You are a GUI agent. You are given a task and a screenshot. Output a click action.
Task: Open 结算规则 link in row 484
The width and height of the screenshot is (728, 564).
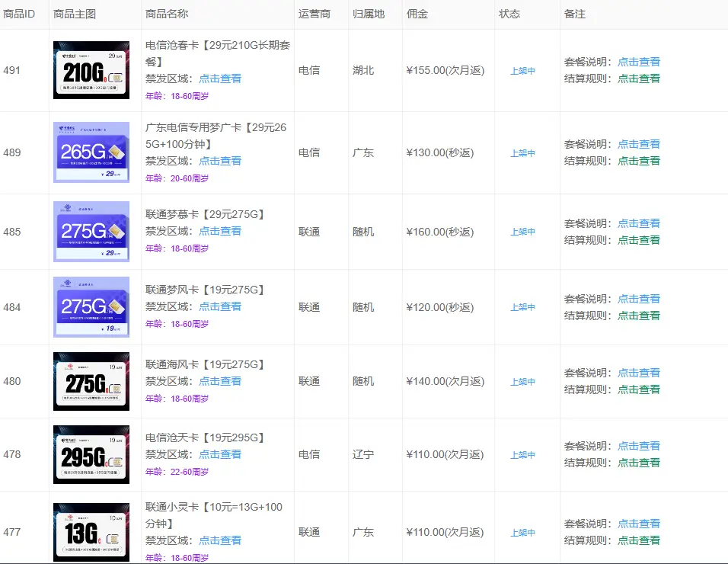(x=639, y=316)
